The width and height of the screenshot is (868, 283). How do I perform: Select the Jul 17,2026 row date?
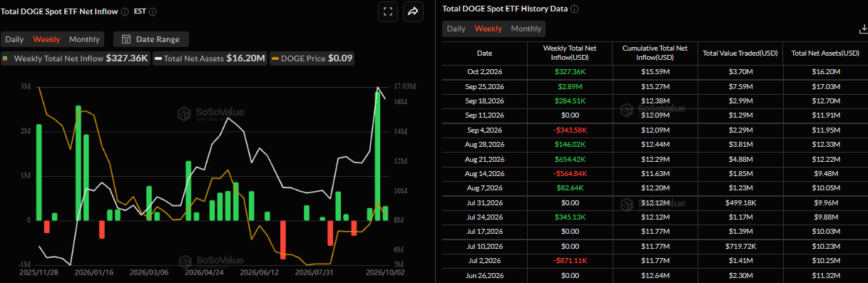click(x=484, y=231)
